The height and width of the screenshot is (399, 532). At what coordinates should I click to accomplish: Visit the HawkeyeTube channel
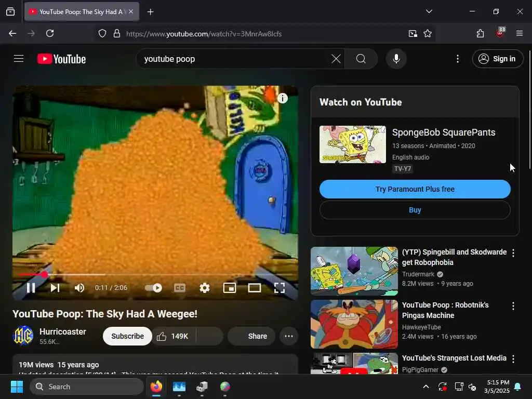[x=421, y=327]
